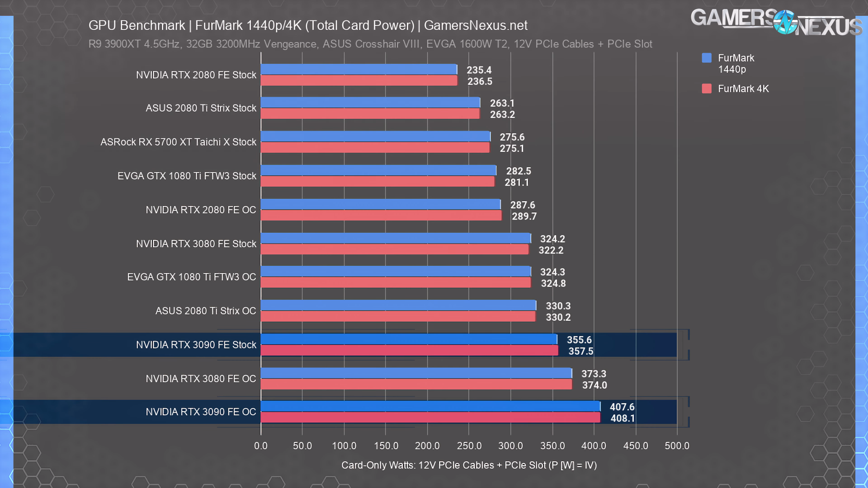Click the blue FurMark 1440p legend swatch
The height and width of the screenshot is (488, 868).
pos(707,58)
